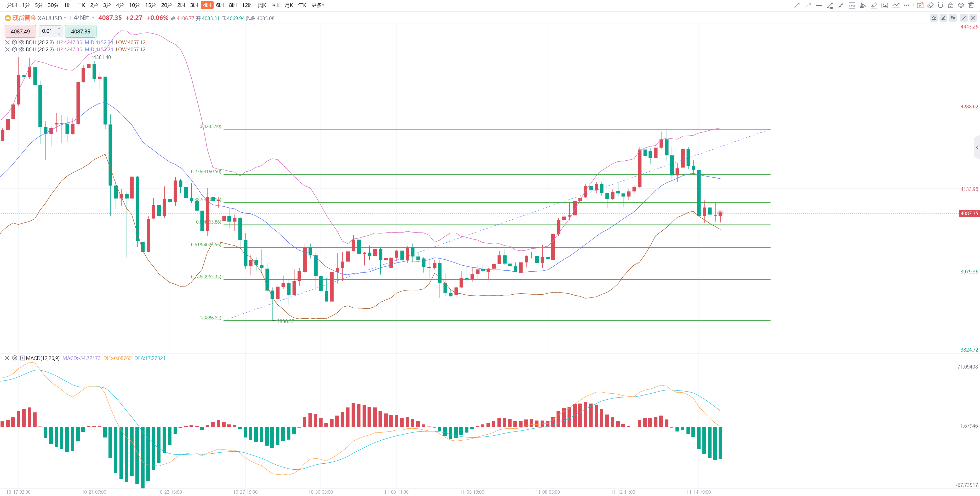
Task: Select the arrow line drawing tool
Action: coord(797,5)
